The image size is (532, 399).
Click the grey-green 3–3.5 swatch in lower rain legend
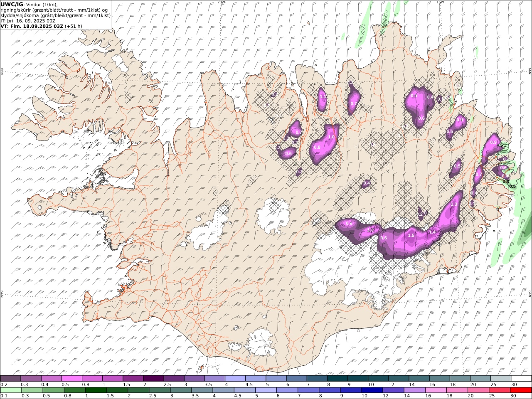click(x=181, y=390)
